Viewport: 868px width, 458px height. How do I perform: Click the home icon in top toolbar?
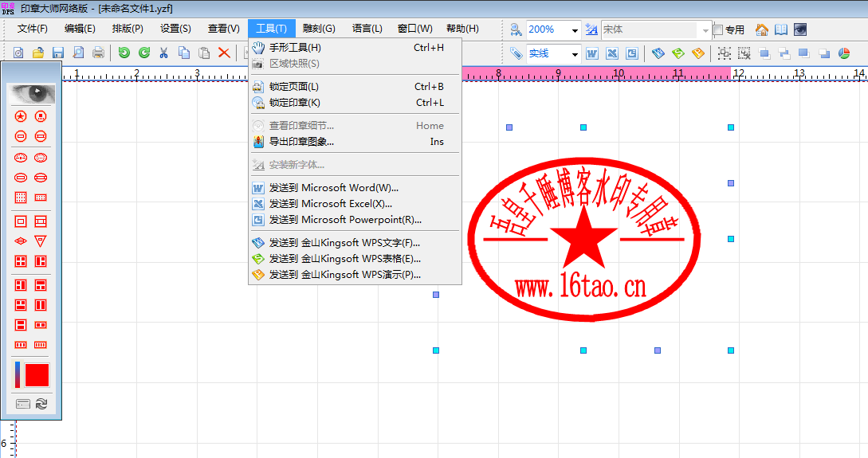(x=762, y=29)
